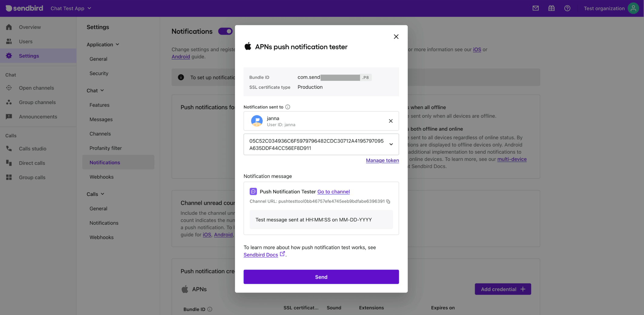Collapse the Application settings section
644x315 pixels.
(103, 45)
